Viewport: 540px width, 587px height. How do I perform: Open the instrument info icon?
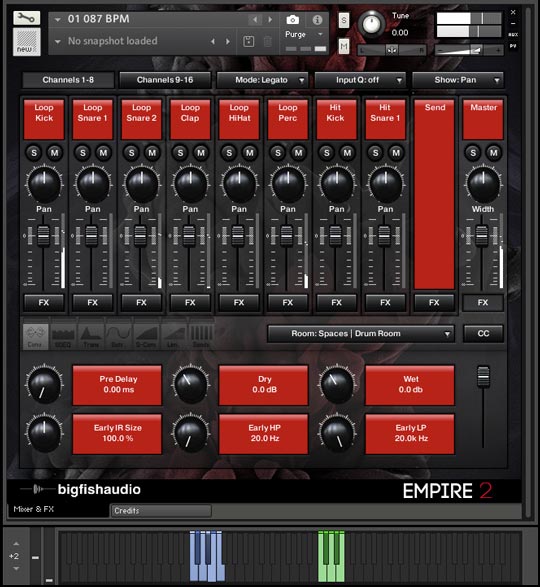317,19
